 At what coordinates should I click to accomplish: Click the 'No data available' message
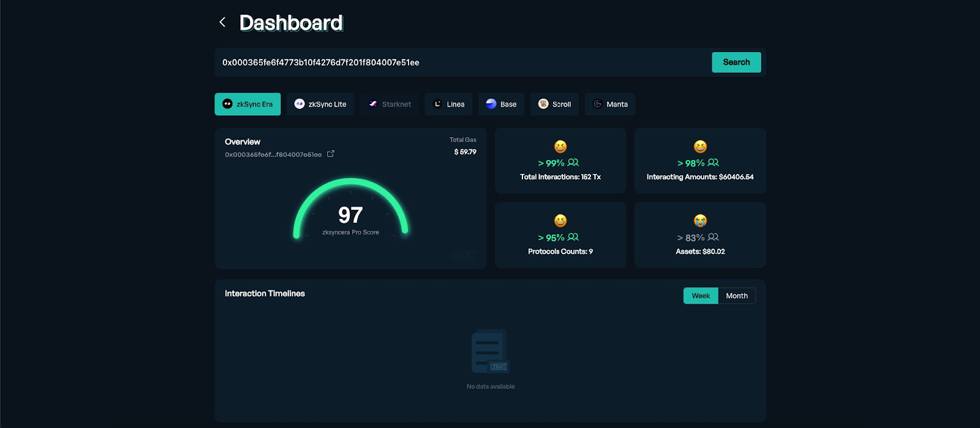point(491,386)
